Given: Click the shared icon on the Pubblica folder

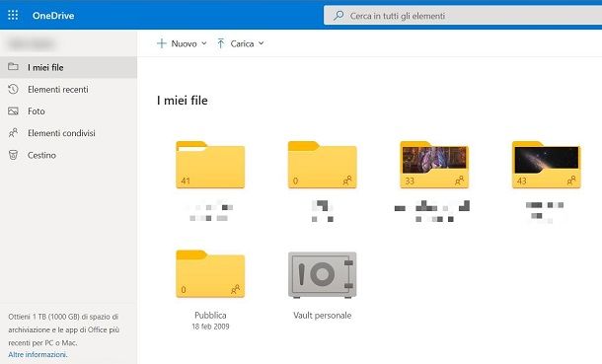Looking at the screenshot, I should pos(235,289).
